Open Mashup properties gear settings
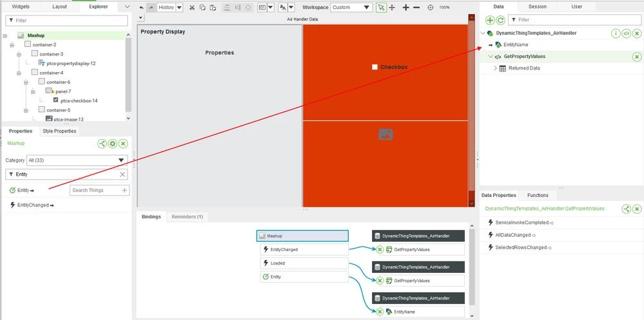Screen dimensions: 644x320 point(113,144)
